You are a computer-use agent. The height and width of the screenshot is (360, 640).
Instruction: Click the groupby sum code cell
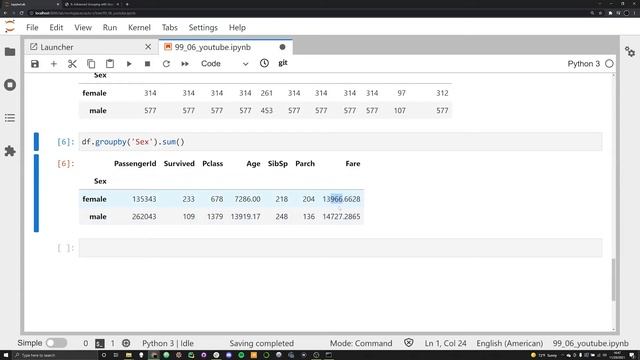[x=340, y=142]
